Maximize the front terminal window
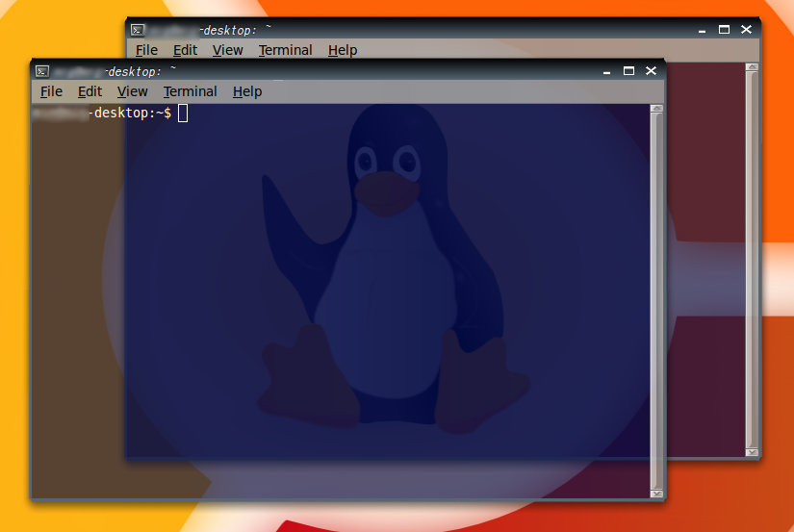This screenshot has height=532, width=794. (x=628, y=71)
